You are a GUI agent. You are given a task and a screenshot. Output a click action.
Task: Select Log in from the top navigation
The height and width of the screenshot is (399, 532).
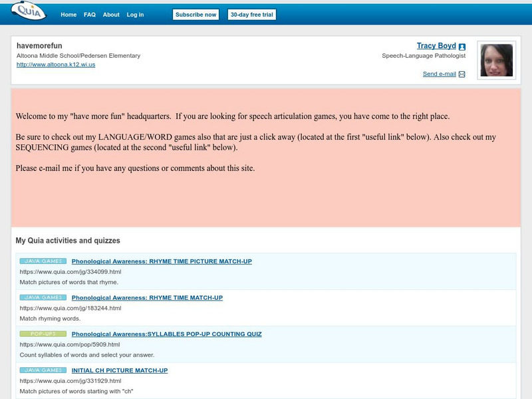(136, 15)
